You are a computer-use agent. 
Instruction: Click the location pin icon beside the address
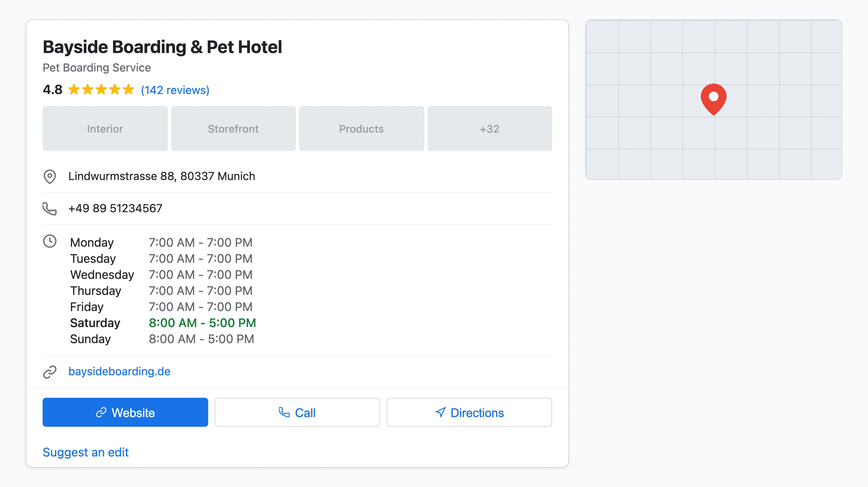tap(50, 176)
